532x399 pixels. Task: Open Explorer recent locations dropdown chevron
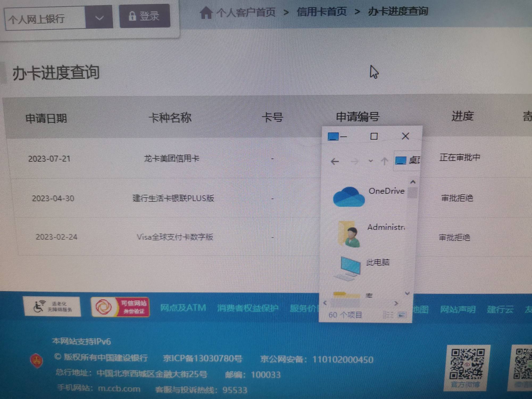click(371, 161)
